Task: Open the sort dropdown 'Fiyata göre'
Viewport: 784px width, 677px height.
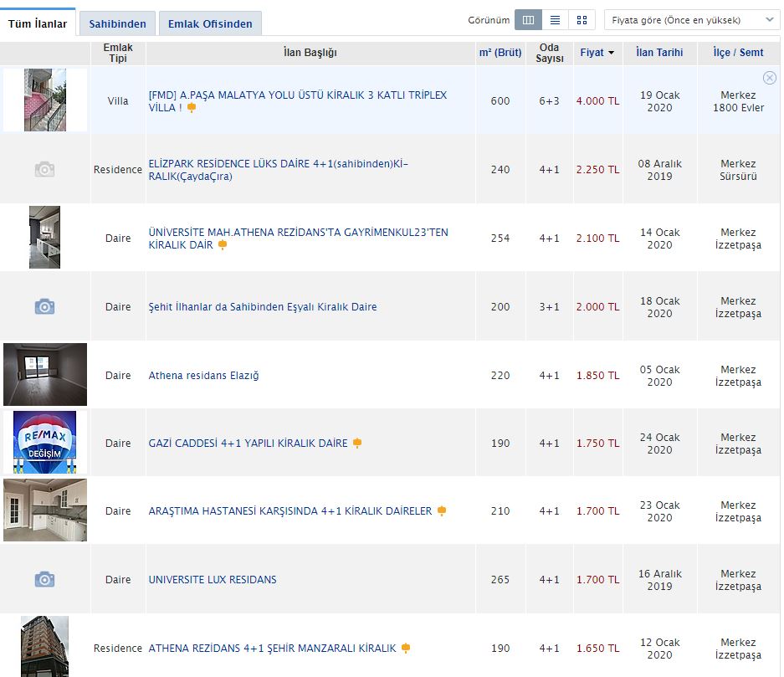Action: point(691,20)
